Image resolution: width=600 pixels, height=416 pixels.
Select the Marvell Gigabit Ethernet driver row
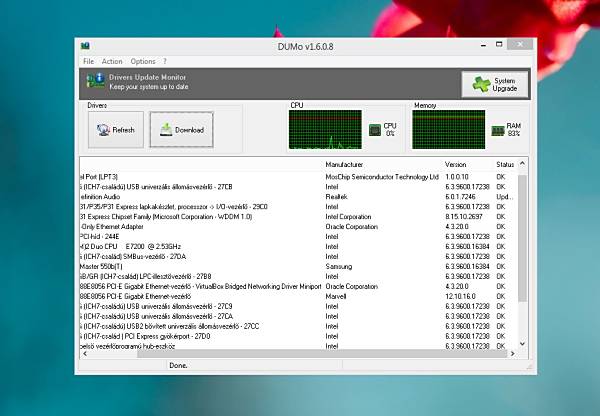click(298, 296)
